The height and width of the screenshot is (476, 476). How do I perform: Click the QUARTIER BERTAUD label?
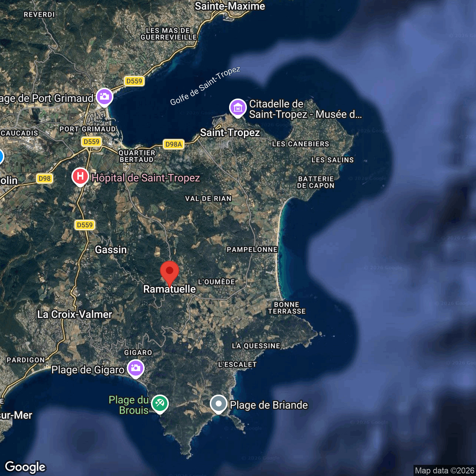[x=137, y=156]
